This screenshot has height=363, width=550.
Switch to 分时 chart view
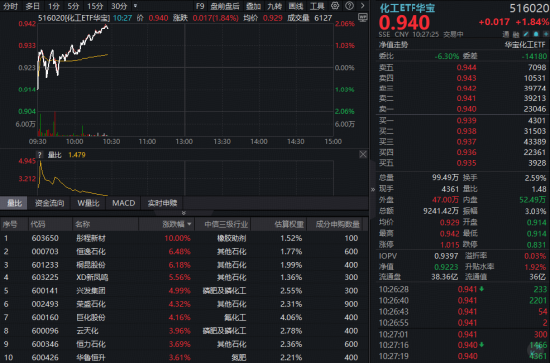coord(10,6)
